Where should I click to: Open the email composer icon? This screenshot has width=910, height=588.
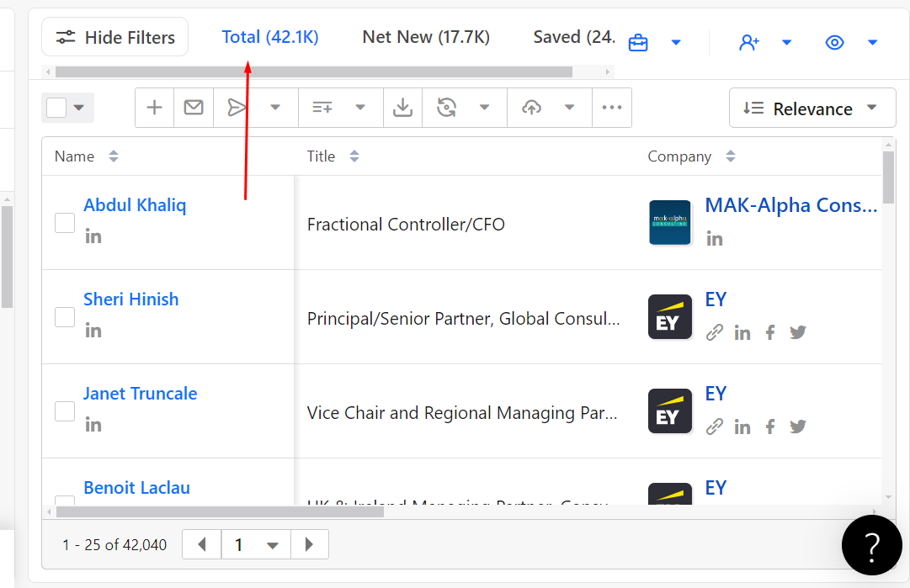pyautogui.click(x=194, y=107)
